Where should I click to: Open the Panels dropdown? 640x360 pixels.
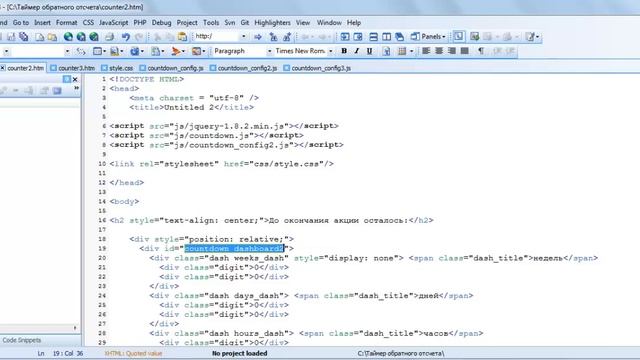428,37
